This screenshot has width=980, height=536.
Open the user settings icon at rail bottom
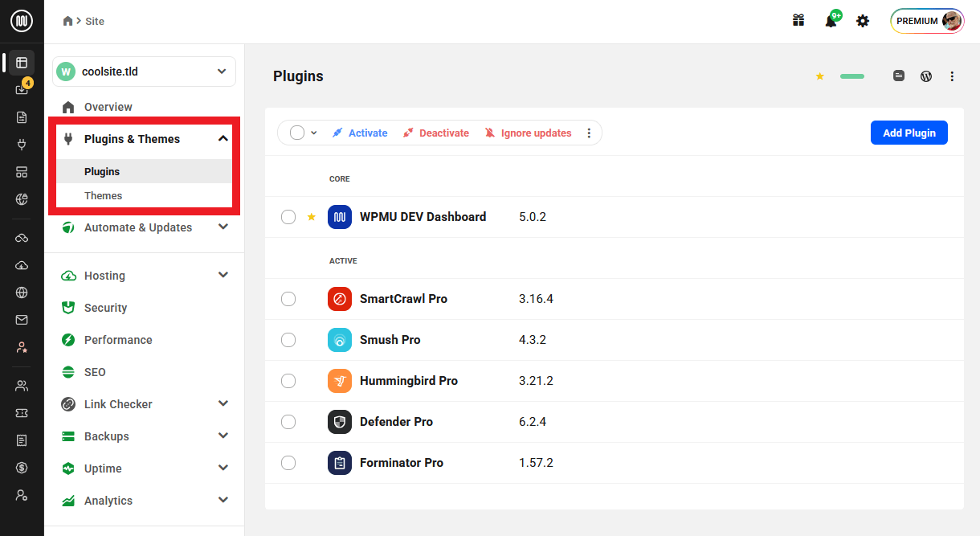pyautogui.click(x=22, y=495)
